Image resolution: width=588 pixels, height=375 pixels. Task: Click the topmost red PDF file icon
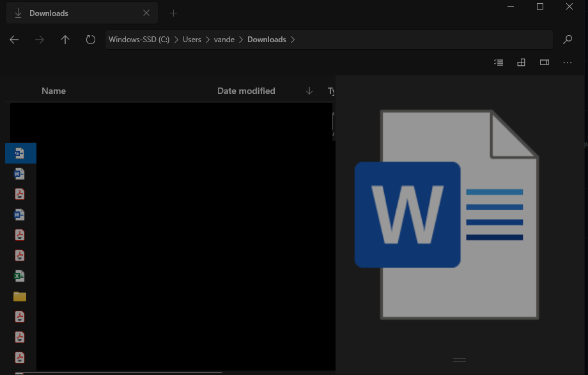coord(19,194)
